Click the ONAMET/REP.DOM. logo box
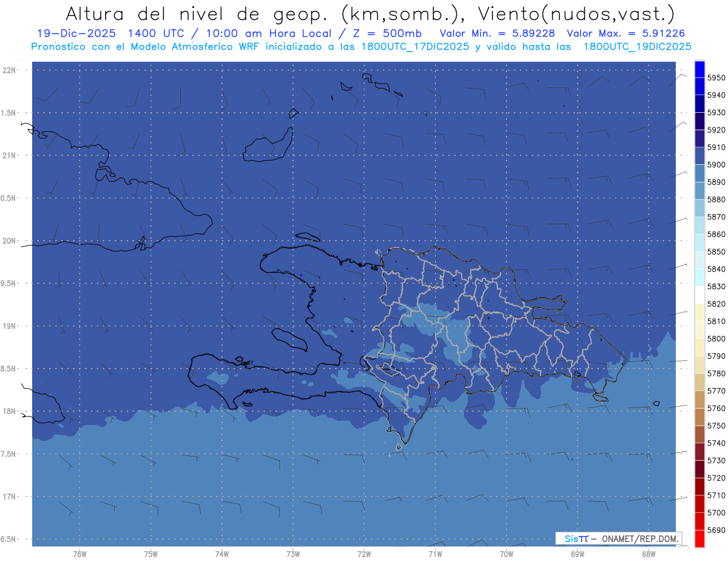Image resolution: width=728 pixels, height=562 pixels. [x=619, y=538]
